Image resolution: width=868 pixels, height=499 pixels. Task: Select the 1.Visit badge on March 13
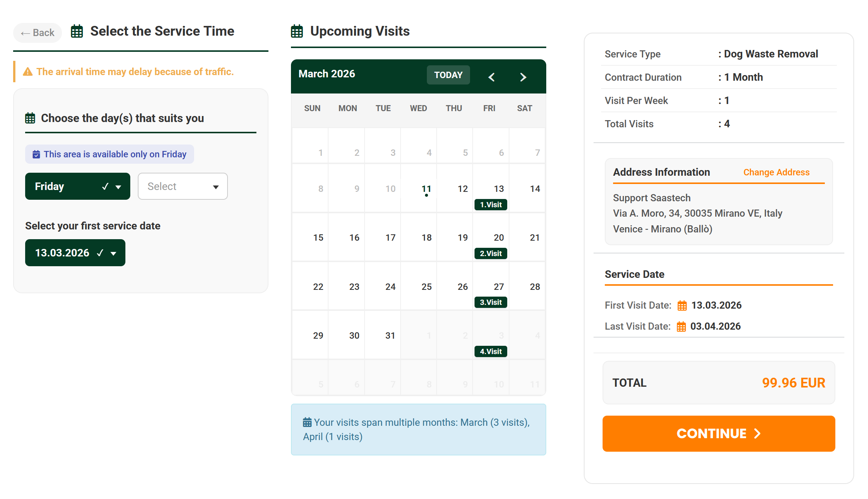[491, 205]
